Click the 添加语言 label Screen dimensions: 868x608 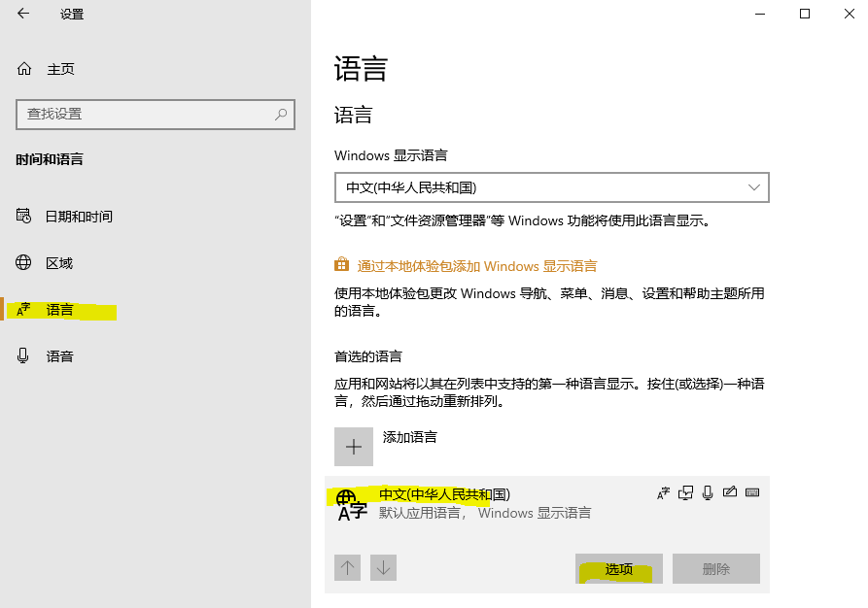(x=409, y=437)
